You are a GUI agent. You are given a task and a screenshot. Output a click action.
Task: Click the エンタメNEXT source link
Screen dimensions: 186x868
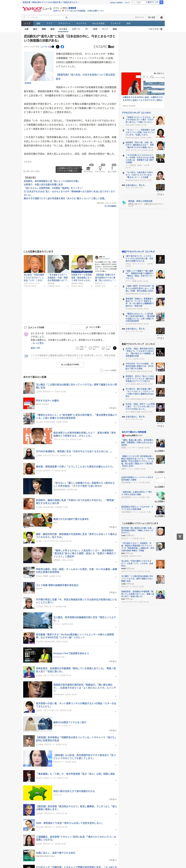pyautogui.click(x=110, y=206)
